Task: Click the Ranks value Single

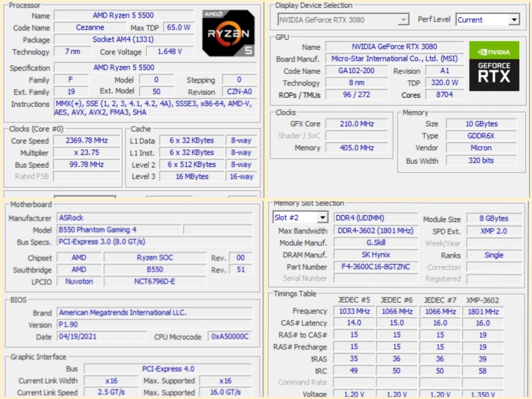Action: (x=494, y=255)
